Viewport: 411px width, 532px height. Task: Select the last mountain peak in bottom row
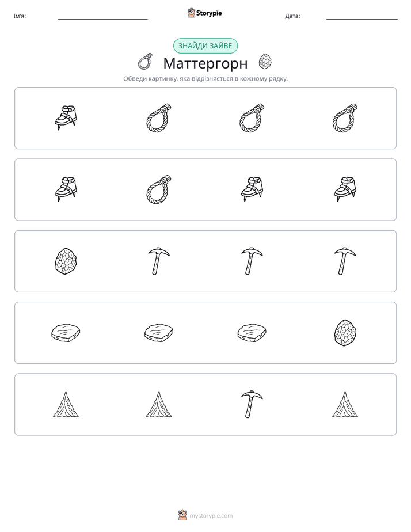tap(345, 404)
